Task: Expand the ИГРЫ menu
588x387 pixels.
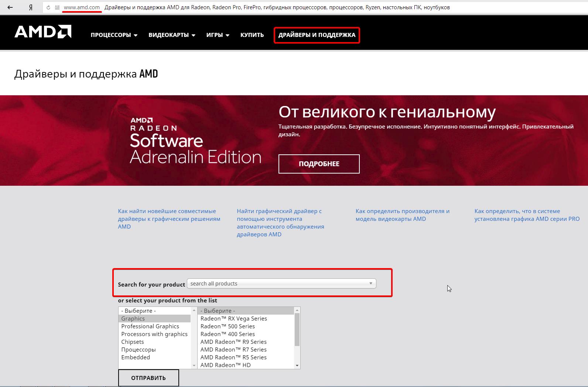Action: point(218,35)
